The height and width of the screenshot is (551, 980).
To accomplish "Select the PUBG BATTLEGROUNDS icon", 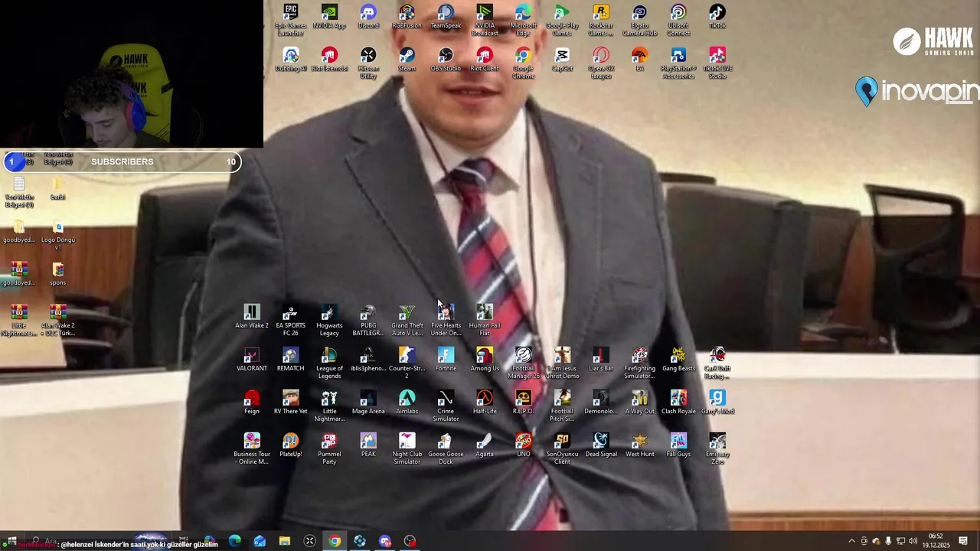I will click(x=368, y=320).
